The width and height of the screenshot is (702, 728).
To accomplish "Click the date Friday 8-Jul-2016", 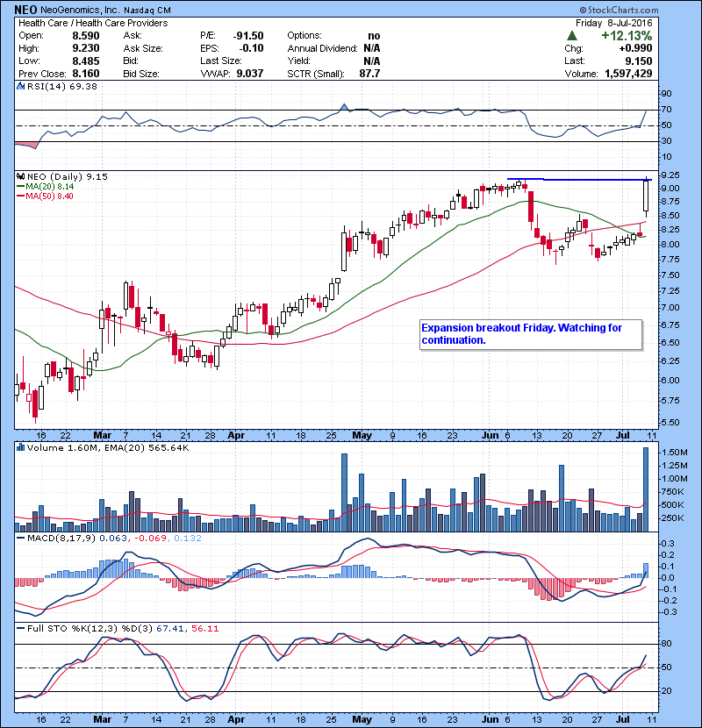I will [x=613, y=23].
